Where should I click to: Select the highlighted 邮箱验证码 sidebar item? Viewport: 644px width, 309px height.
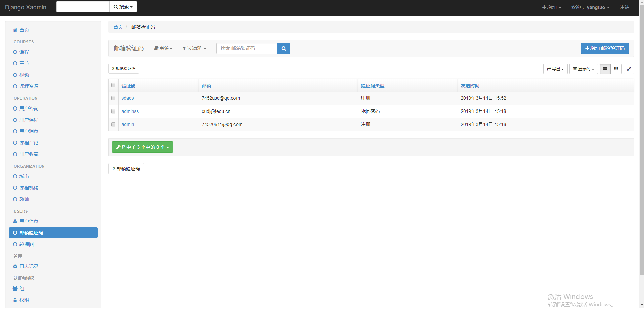pyautogui.click(x=53, y=233)
